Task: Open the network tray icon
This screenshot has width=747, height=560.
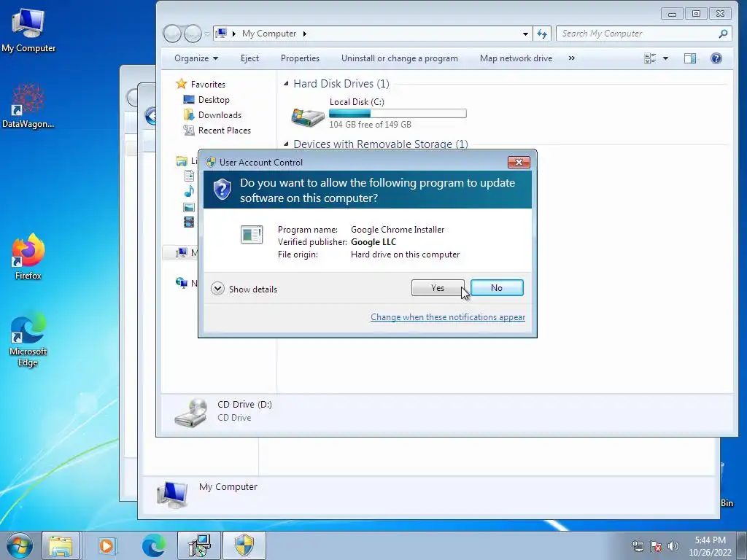Action: coord(638,545)
